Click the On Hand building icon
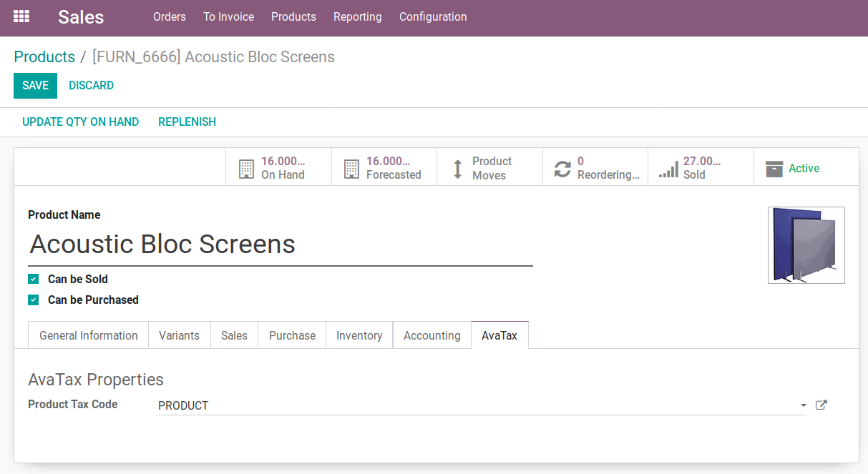This screenshot has width=868, height=474. point(246,169)
